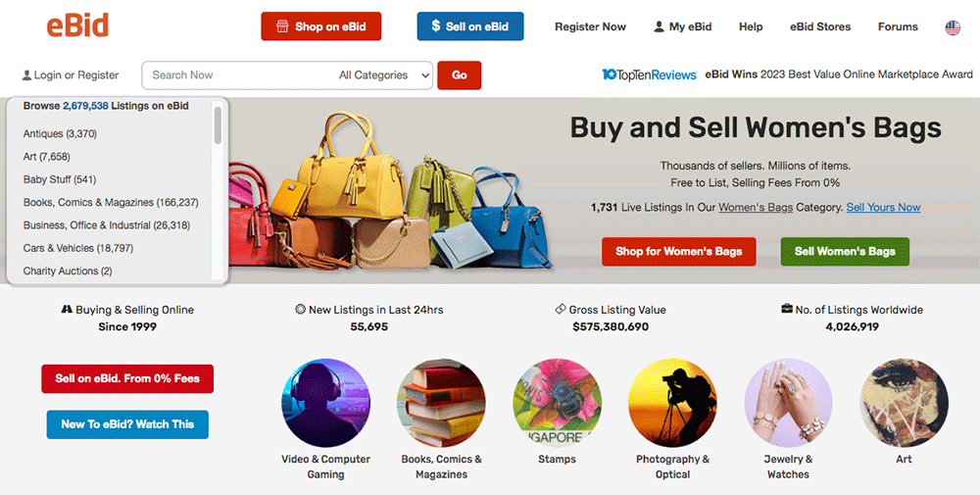The width and height of the screenshot is (980, 495).
Task: Open the Art category circle image
Action: coord(904,403)
